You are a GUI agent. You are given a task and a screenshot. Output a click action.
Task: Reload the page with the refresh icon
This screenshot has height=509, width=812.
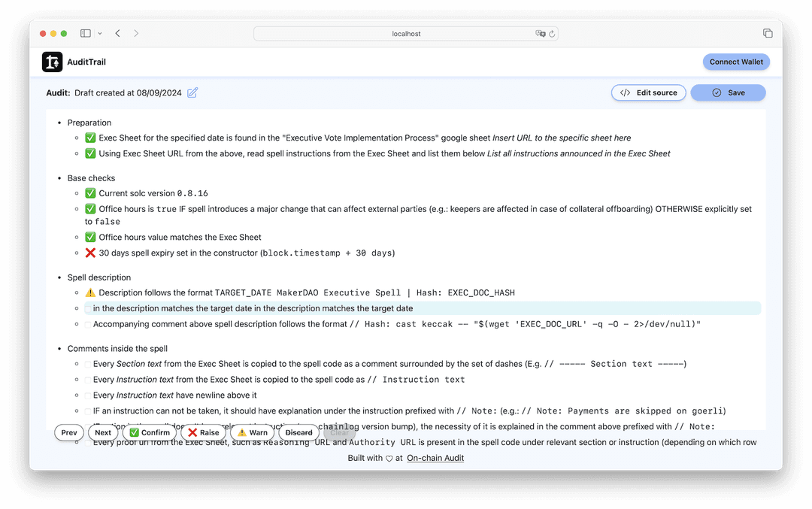[x=552, y=34]
